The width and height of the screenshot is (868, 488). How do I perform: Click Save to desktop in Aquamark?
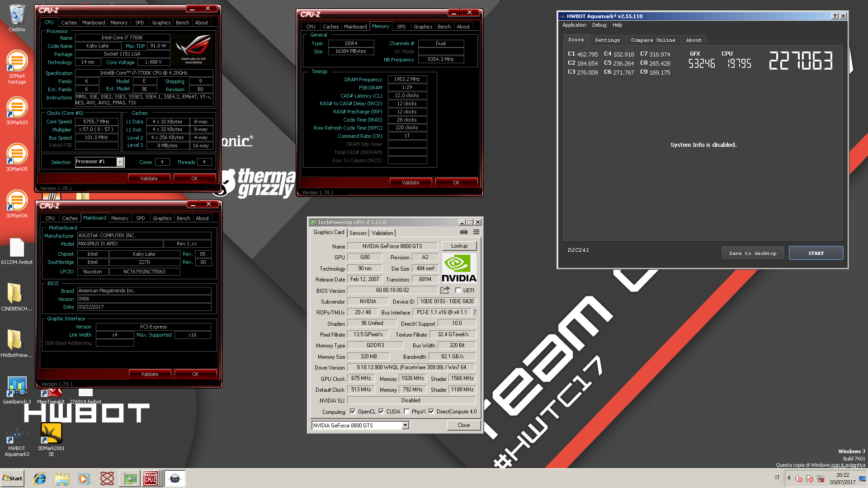[752, 253]
